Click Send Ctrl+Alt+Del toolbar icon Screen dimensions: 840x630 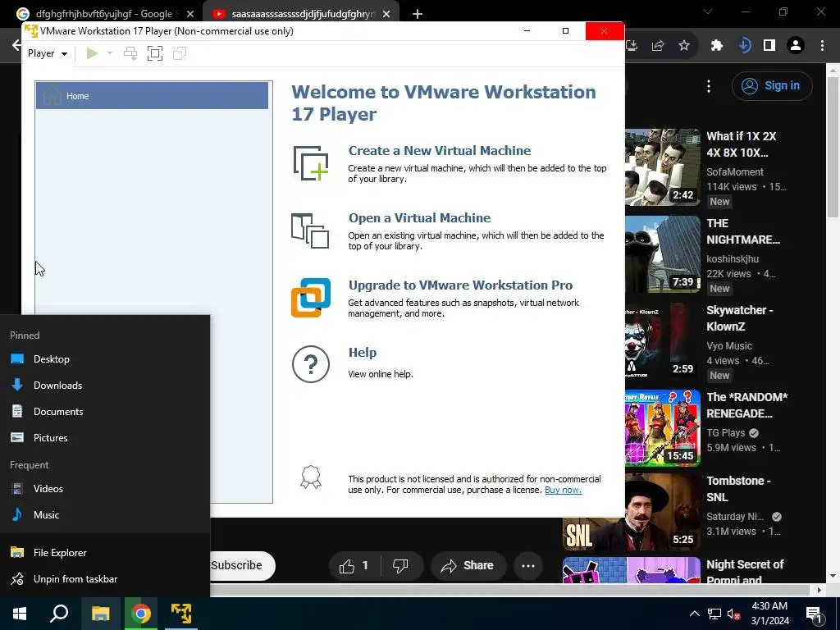point(130,53)
